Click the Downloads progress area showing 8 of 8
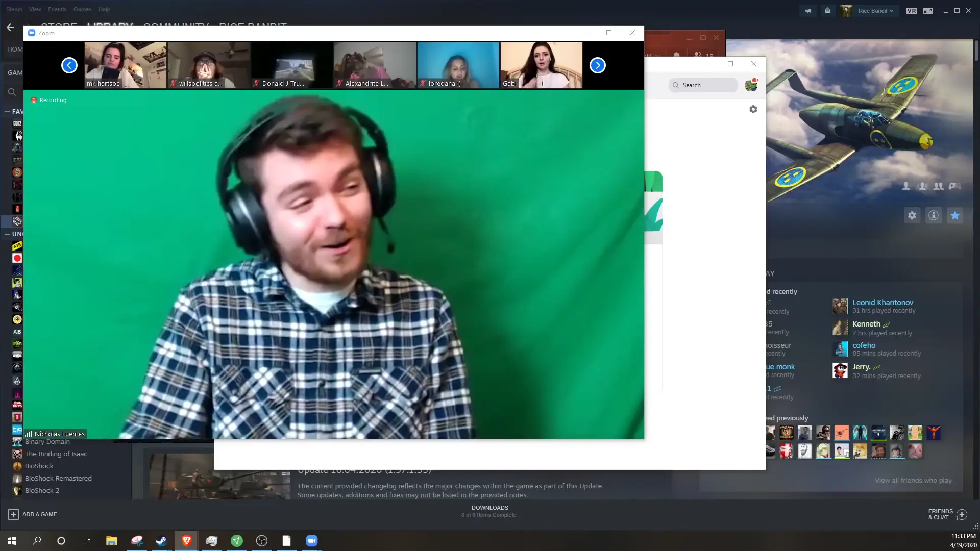The image size is (980, 551). (489, 511)
